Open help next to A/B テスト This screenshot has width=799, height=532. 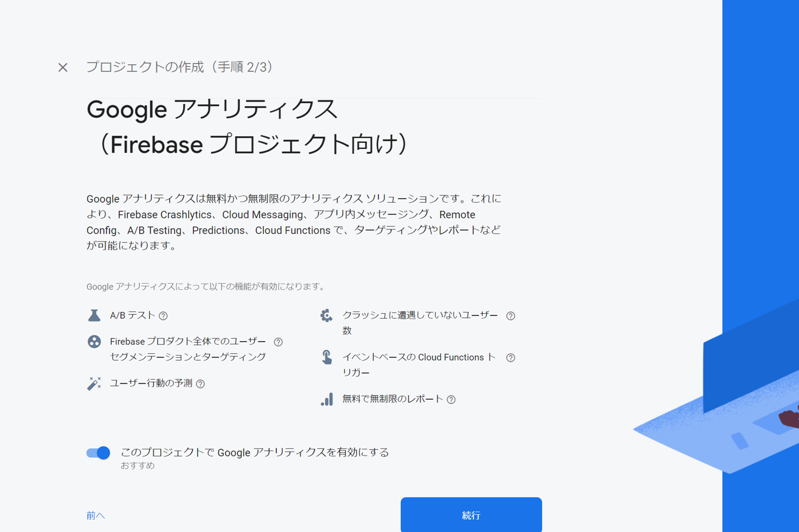(x=163, y=315)
